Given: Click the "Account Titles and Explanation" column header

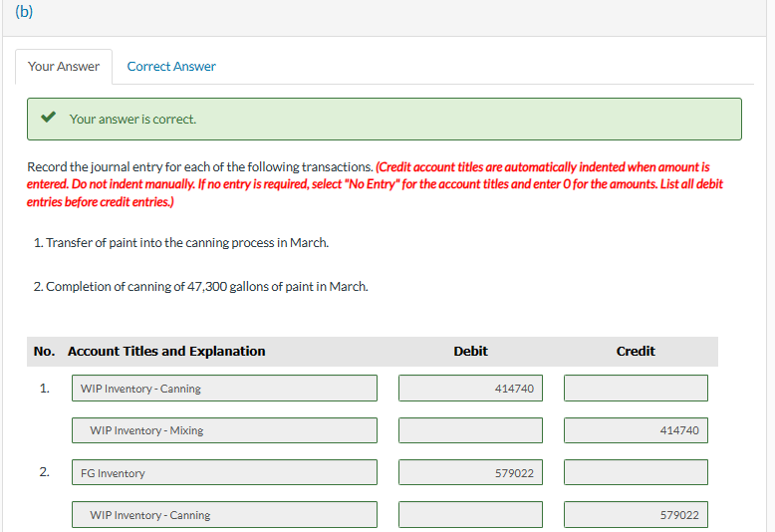Looking at the screenshot, I should (166, 351).
